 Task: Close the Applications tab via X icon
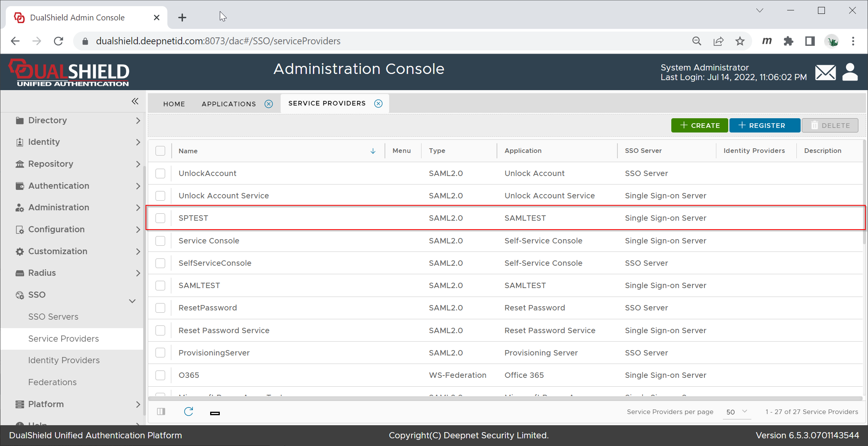269,104
